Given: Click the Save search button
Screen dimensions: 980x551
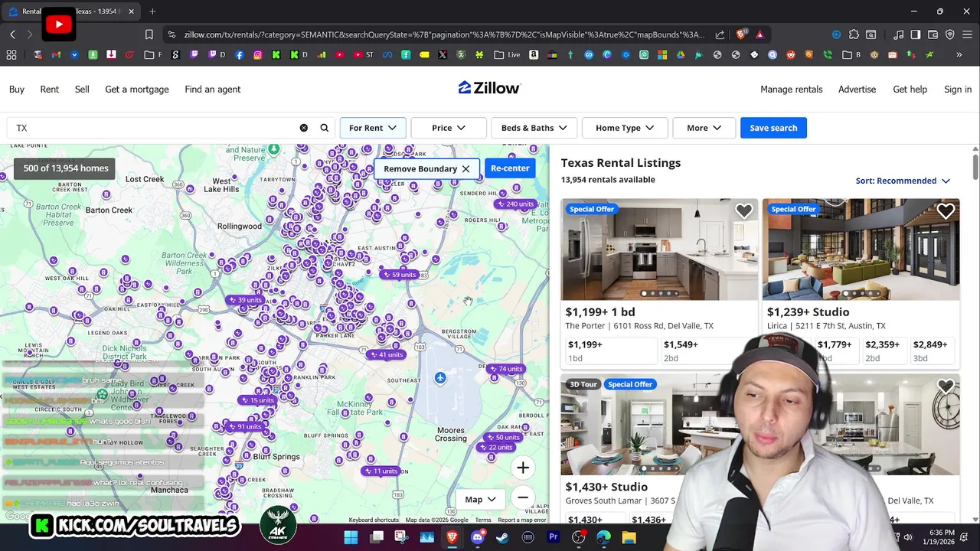Looking at the screenshot, I should 773,128.
